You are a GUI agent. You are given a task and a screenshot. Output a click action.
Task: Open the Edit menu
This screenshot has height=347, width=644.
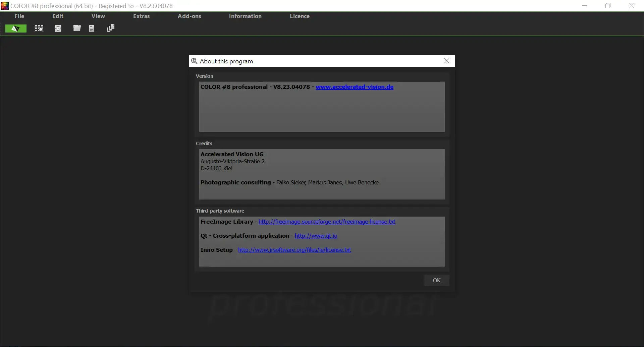[x=57, y=16]
